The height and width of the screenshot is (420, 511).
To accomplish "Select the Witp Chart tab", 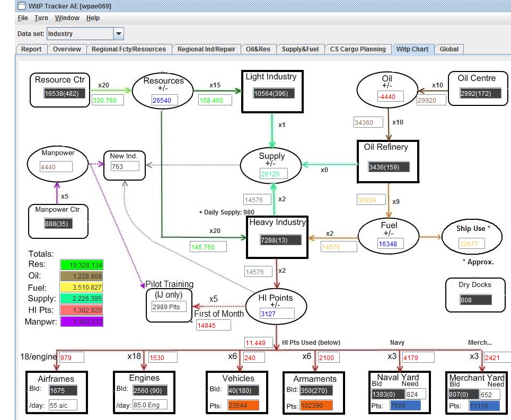I will (x=412, y=49).
